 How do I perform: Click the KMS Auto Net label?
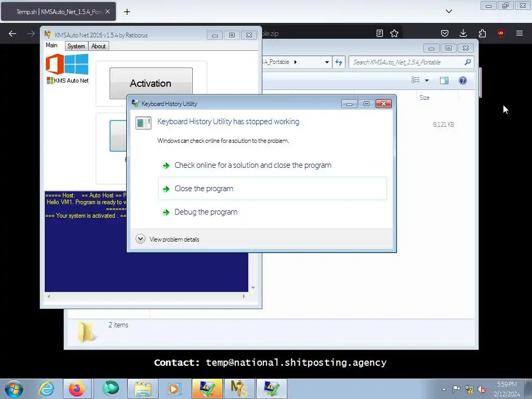[68, 81]
